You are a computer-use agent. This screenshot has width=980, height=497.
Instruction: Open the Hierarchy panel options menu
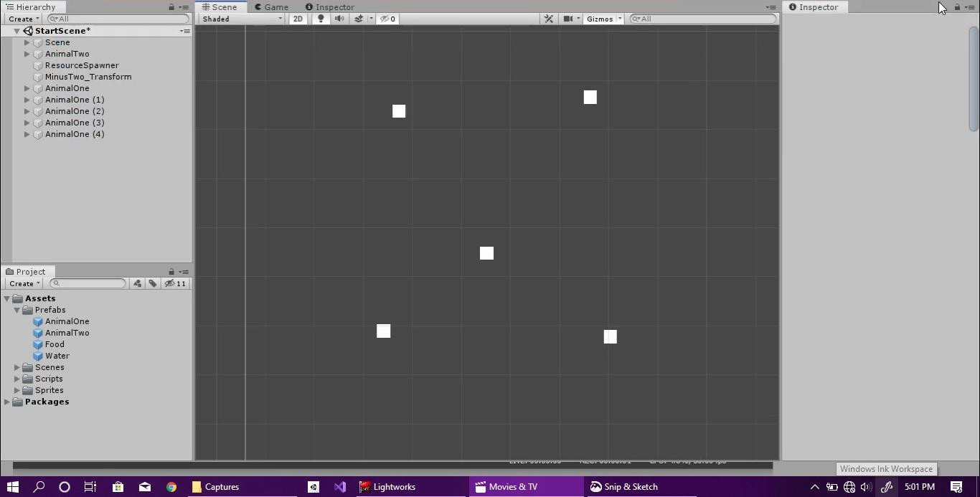184,7
